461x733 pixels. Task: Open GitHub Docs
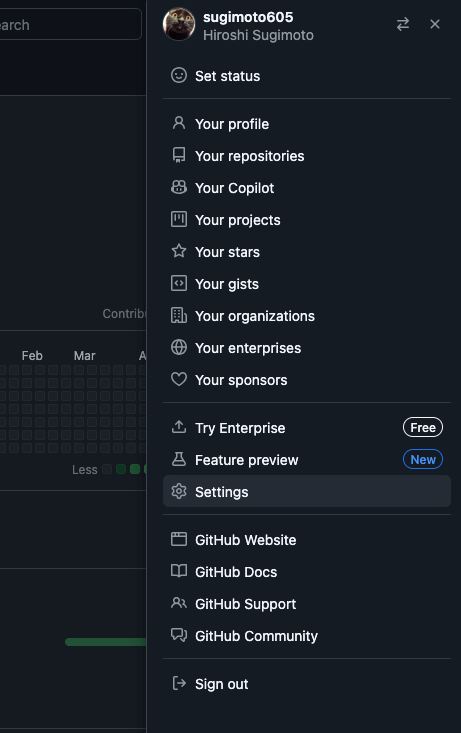307,572
